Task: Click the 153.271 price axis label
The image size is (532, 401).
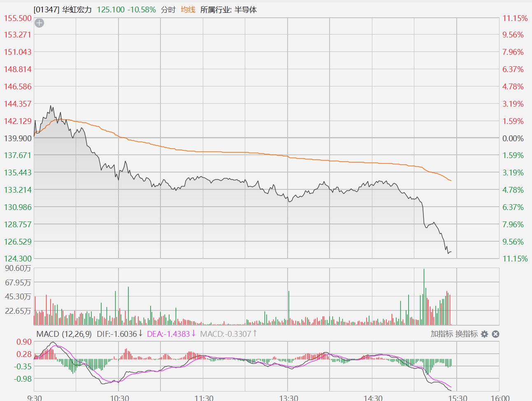Action: (x=18, y=35)
